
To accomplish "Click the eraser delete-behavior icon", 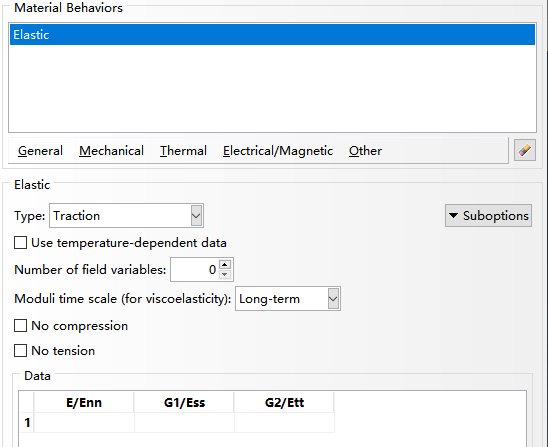I will point(525,150).
